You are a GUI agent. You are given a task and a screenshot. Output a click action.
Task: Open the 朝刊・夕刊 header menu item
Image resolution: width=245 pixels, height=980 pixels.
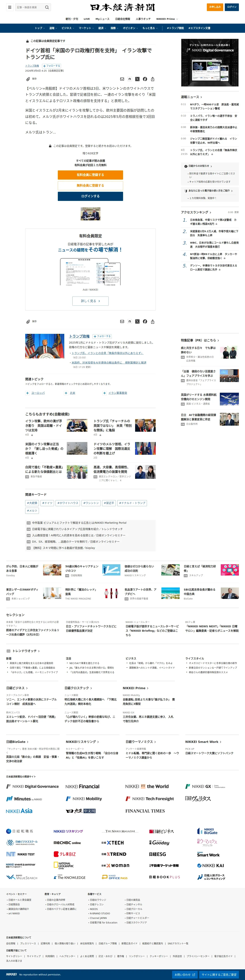pyautogui.click(x=72, y=19)
